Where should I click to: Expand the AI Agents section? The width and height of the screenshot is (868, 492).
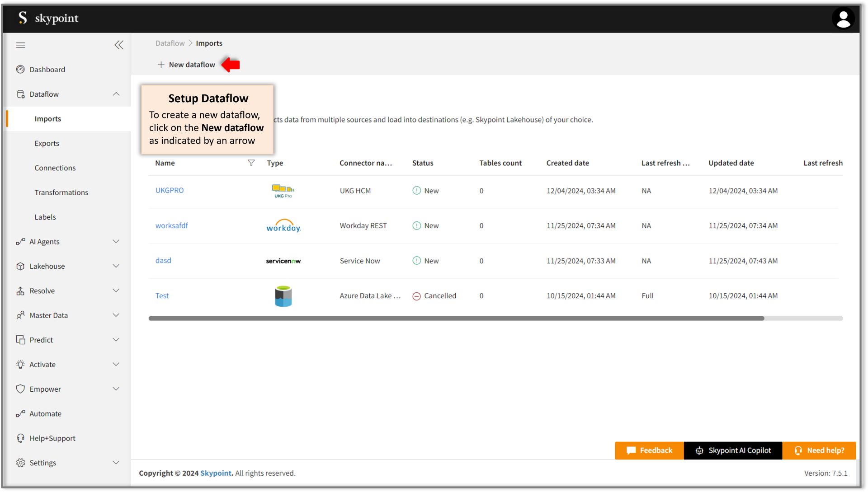pos(116,242)
